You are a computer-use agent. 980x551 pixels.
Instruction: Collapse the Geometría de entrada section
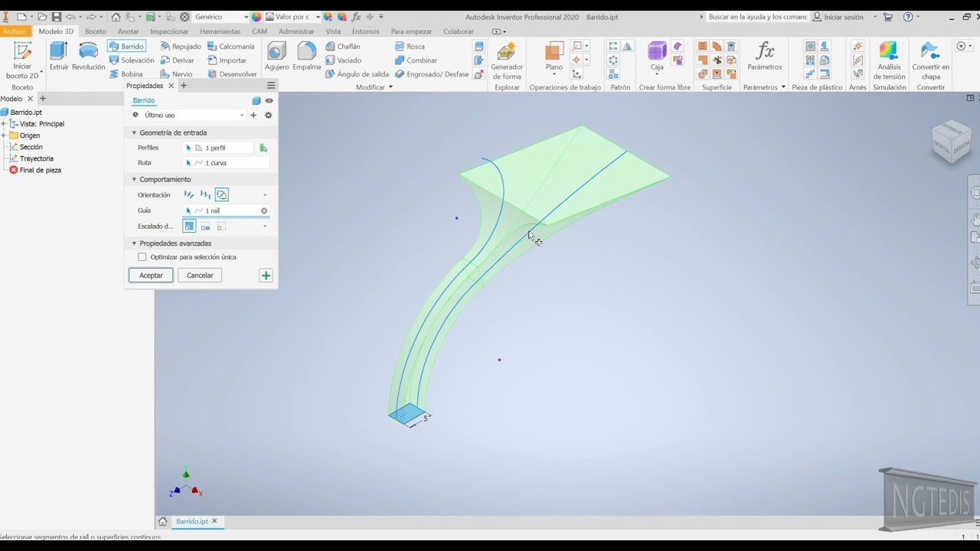(134, 132)
